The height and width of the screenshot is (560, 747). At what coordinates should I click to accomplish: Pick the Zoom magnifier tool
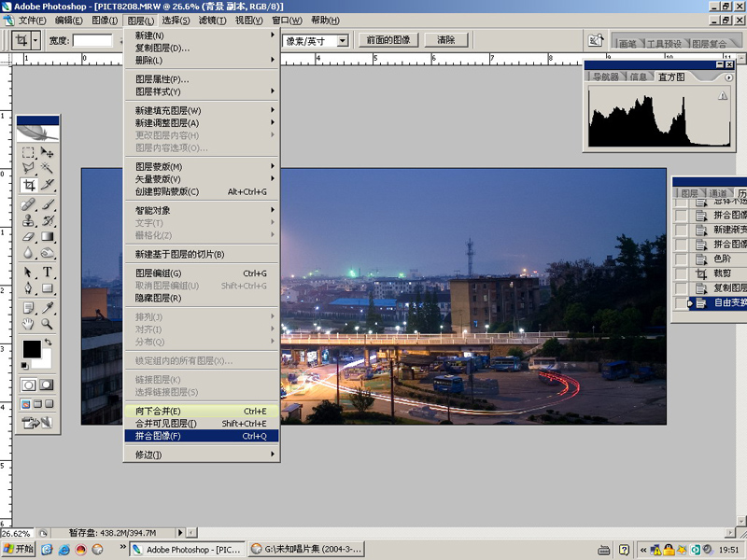(x=47, y=325)
